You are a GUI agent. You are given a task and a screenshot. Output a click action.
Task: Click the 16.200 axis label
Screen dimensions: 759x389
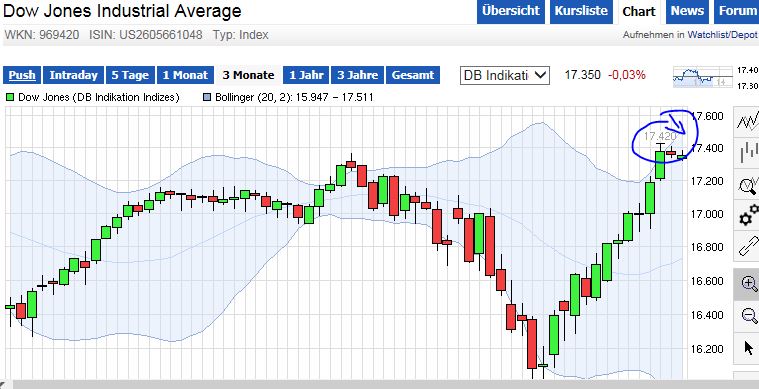[707, 349]
